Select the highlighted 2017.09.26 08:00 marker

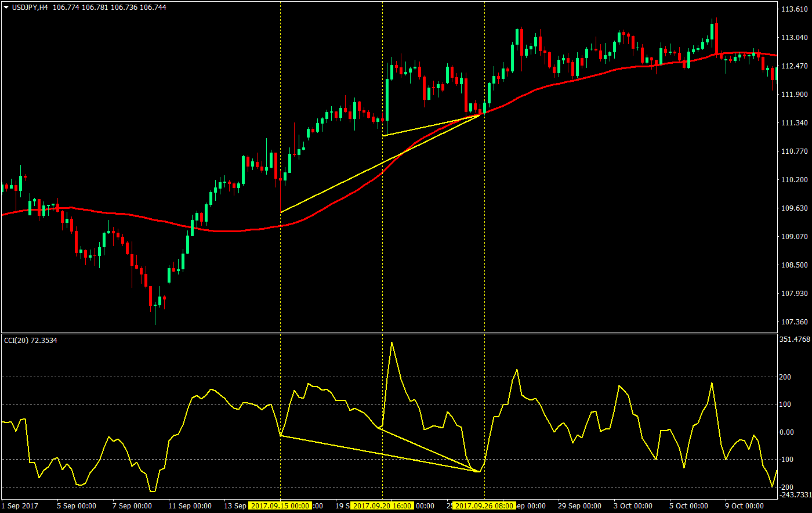click(484, 506)
